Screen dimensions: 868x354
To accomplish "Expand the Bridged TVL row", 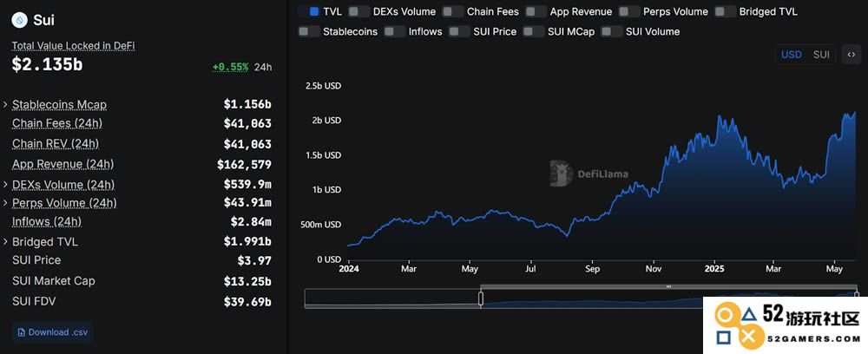I will tap(5, 242).
